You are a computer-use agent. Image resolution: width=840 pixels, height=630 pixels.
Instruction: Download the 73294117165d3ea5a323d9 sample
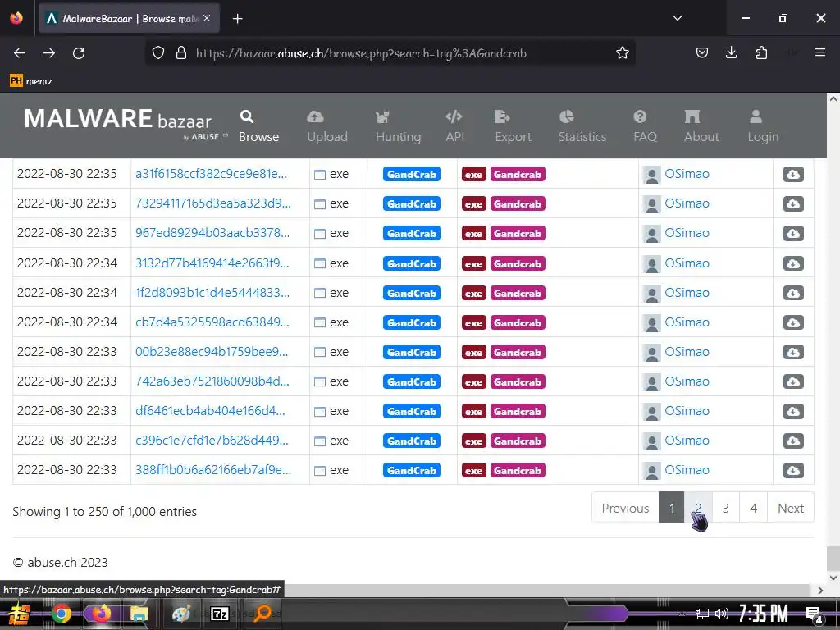click(793, 203)
